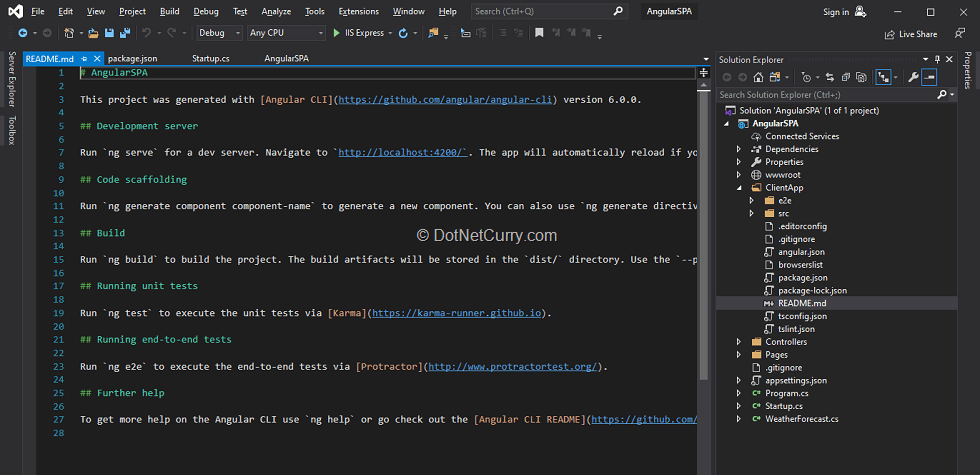Open the Build menu
The image size is (980, 475).
point(169,11)
